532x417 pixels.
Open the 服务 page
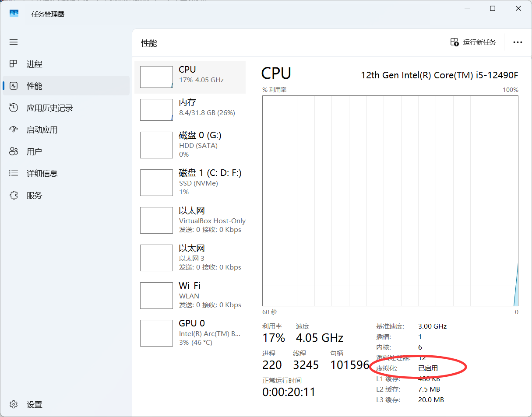pos(66,195)
